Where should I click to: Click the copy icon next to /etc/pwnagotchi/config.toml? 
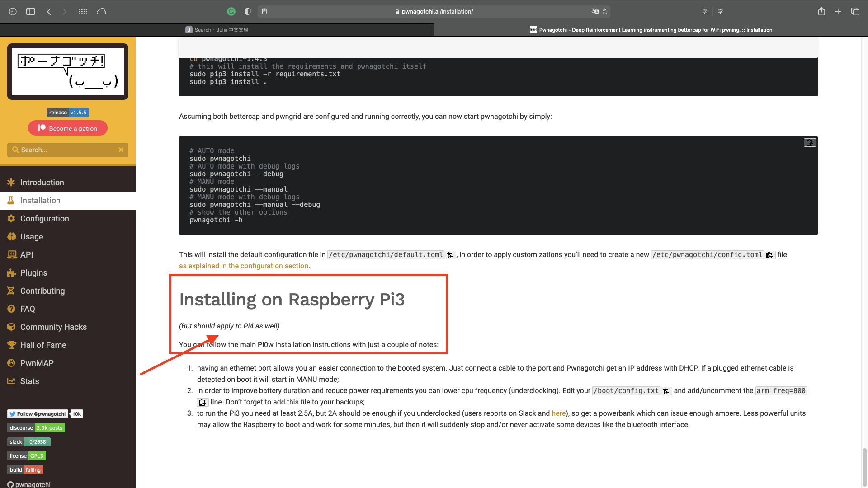point(769,255)
